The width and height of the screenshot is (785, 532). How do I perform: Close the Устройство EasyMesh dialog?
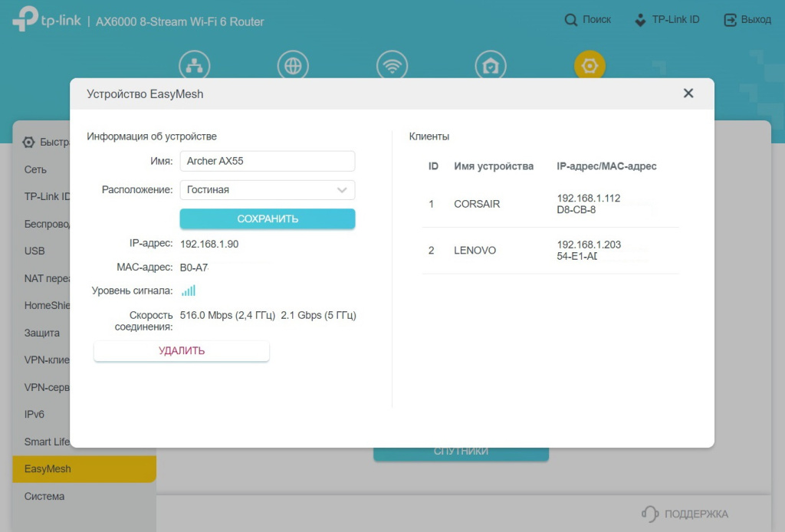pyautogui.click(x=688, y=93)
